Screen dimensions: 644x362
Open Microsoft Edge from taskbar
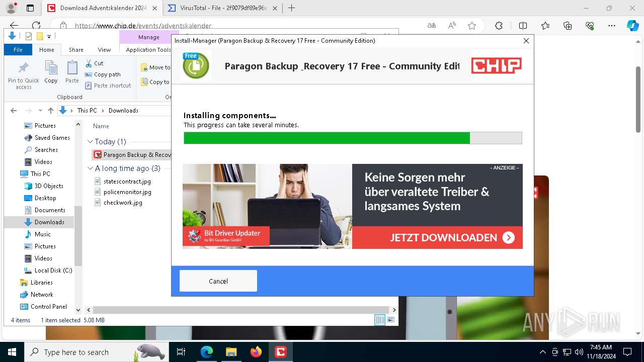coord(207,352)
